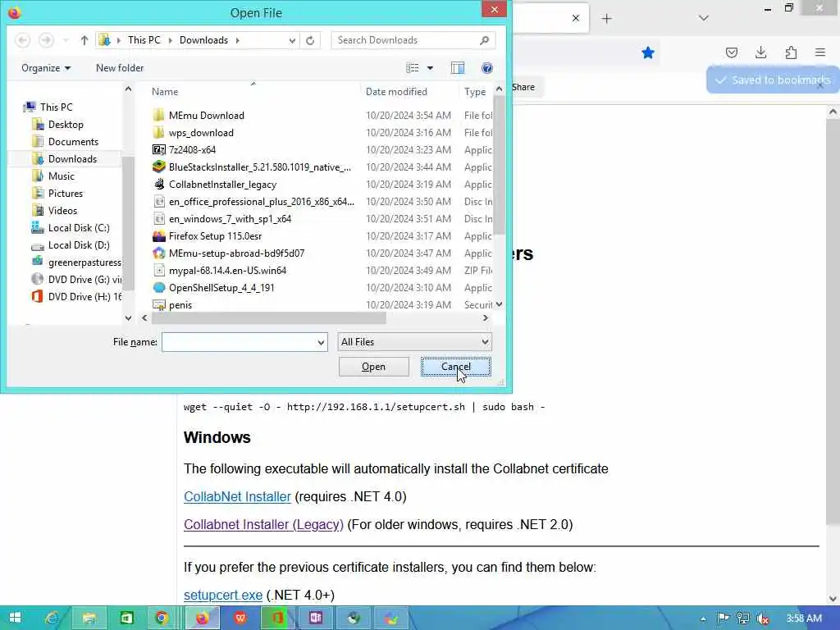The image size is (840, 630).
Task: Click the network tray icon
Action: (x=743, y=619)
